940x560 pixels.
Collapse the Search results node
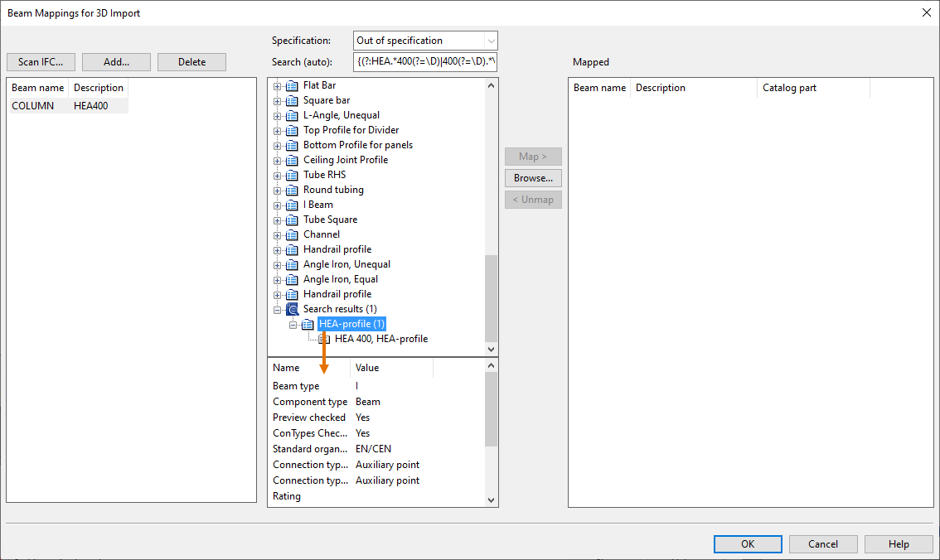[x=278, y=309]
